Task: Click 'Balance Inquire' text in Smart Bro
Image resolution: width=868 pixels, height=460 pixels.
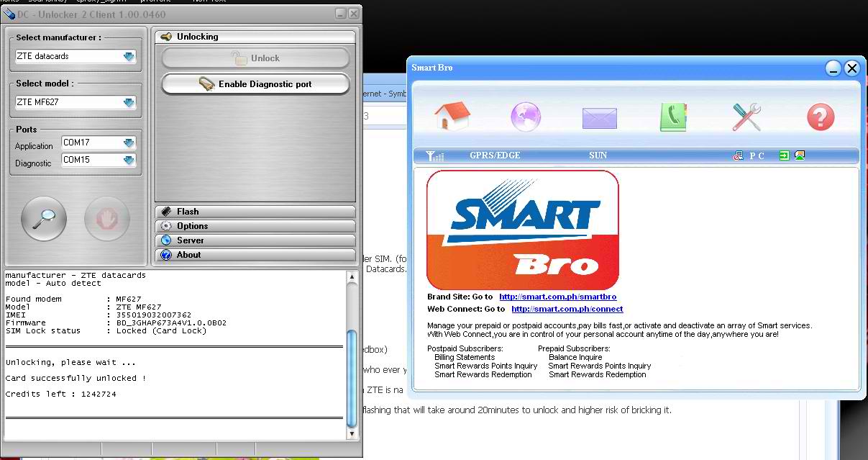Action: tap(575, 357)
